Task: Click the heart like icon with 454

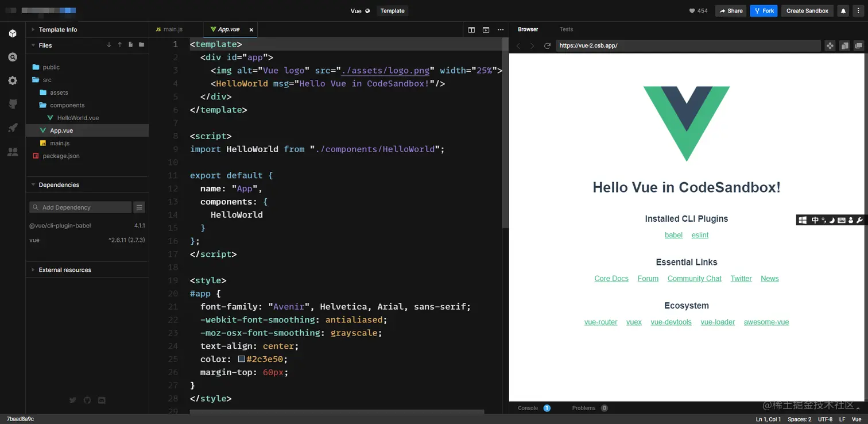Action: point(692,11)
